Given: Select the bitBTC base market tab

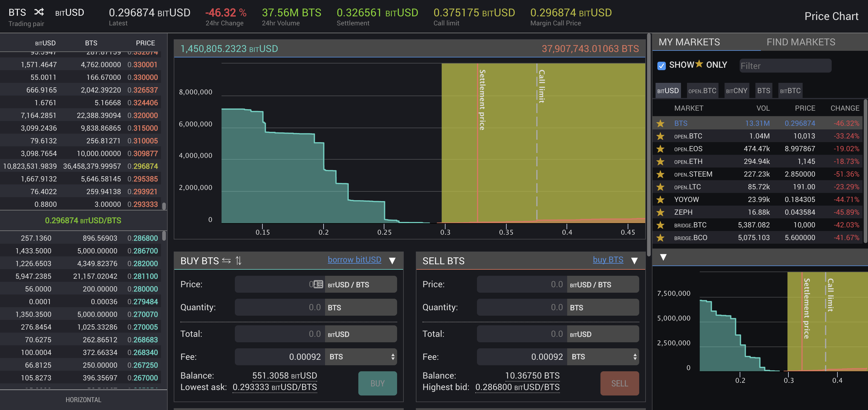Looking at the screenshot, I should (790, 90).
